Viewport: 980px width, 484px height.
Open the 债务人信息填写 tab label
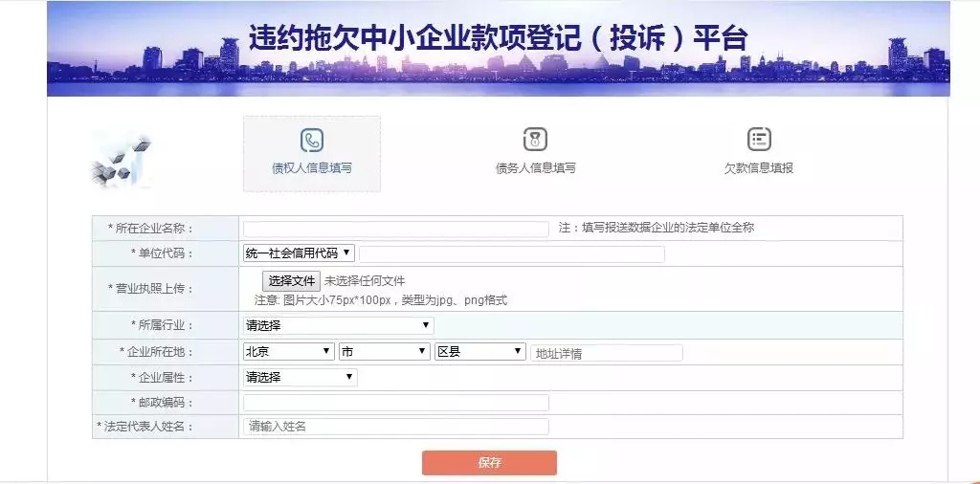[x=535, y=168]
